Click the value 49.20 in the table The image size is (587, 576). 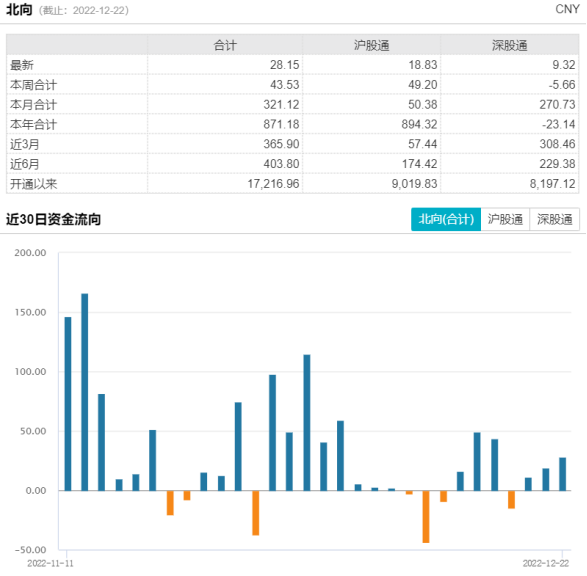pos(423,85)
